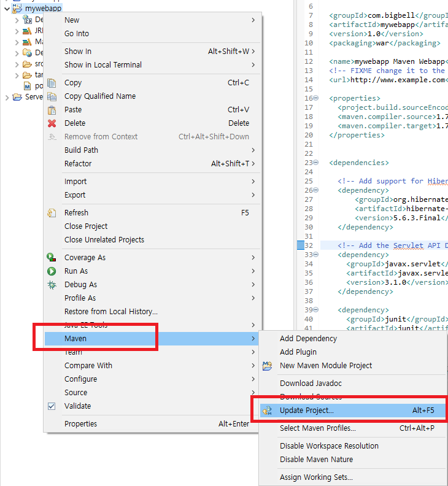The image size is (448, 486).
Task: Expand the src folder node
Action: (17, 64)
